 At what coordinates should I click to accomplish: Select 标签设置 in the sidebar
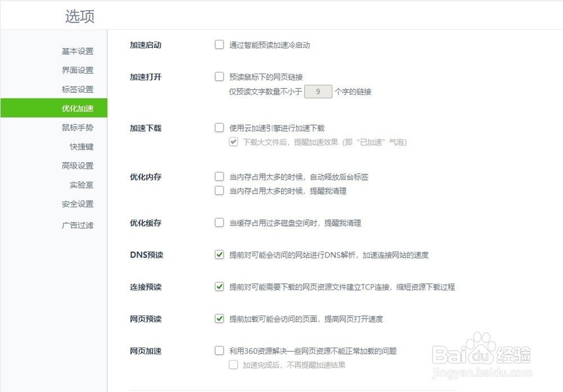click(77, 89)
